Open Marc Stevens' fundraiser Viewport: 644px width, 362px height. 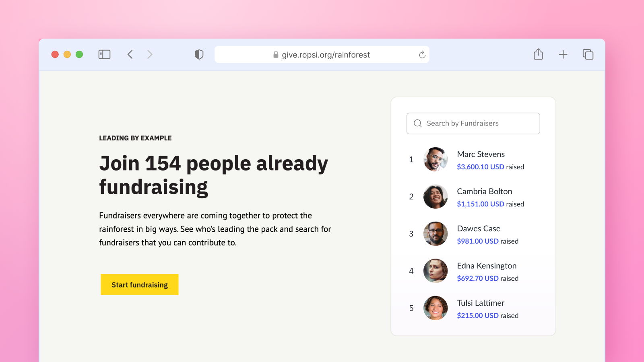pos(481,154)
